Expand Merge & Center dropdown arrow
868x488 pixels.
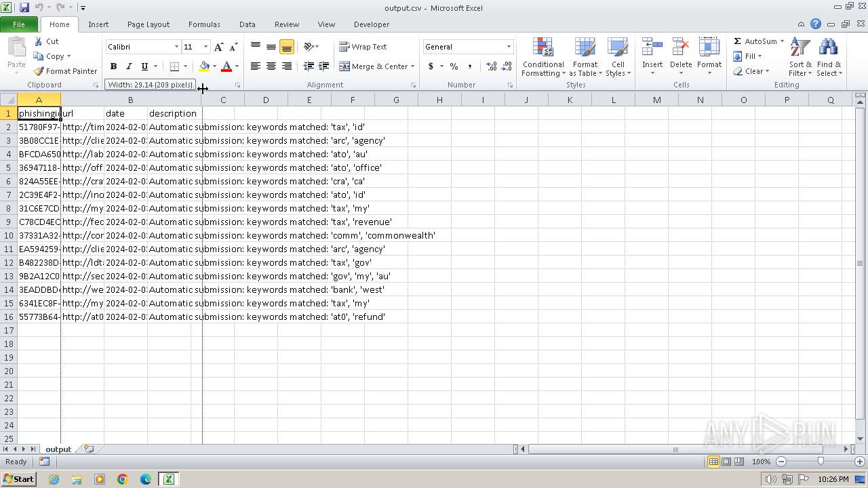pyautogui.click(x=412, y=66)
